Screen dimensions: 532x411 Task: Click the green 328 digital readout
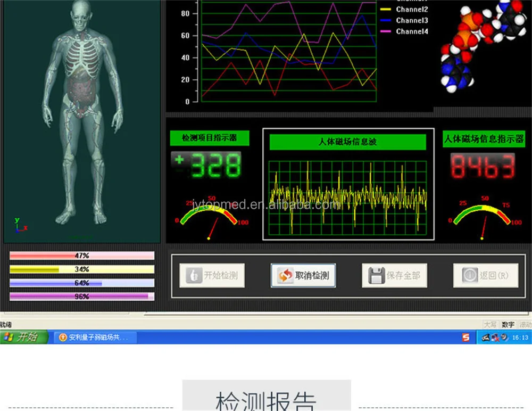click(206, 165)
